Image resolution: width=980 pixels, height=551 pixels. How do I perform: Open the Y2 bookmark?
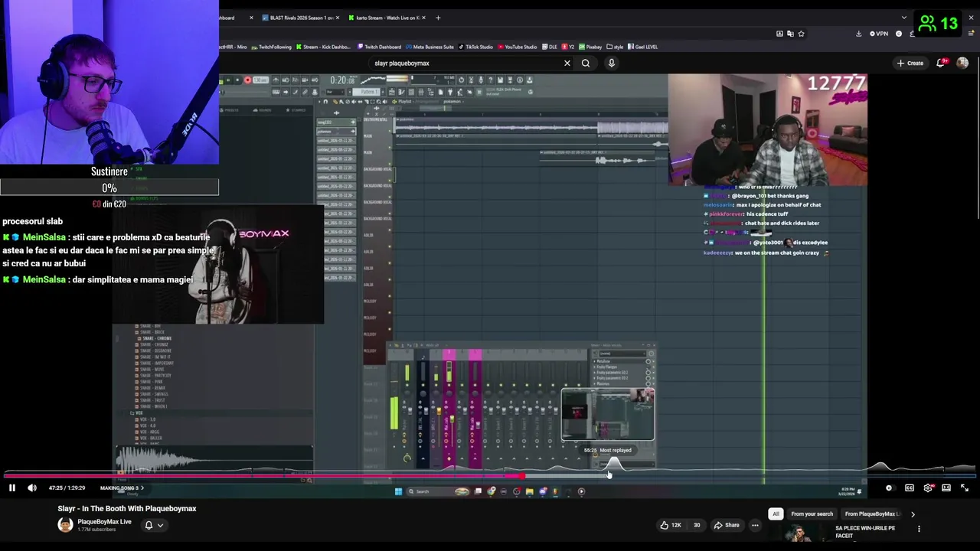coord(568,47)
